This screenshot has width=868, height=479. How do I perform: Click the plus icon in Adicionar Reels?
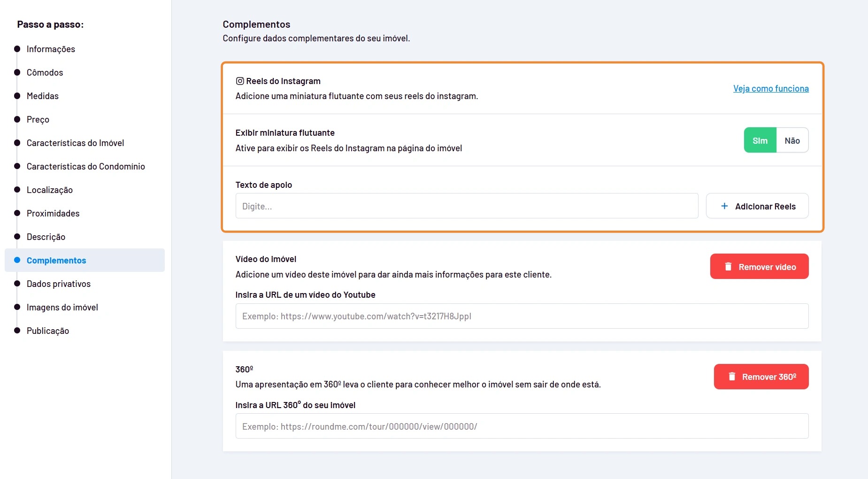[724, 206]
